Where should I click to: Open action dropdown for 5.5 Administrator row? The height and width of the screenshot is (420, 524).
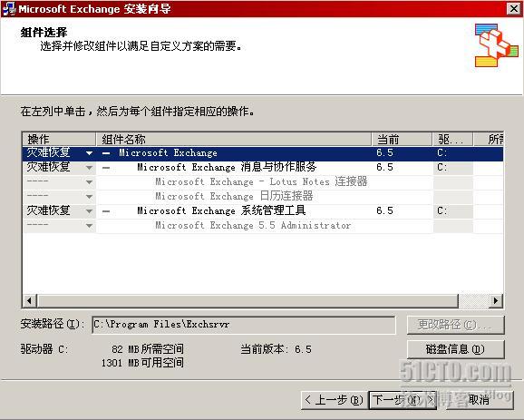89,226
